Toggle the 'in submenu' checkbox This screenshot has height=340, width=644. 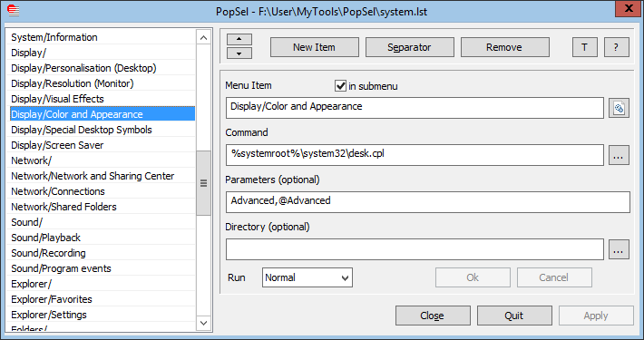340,86
